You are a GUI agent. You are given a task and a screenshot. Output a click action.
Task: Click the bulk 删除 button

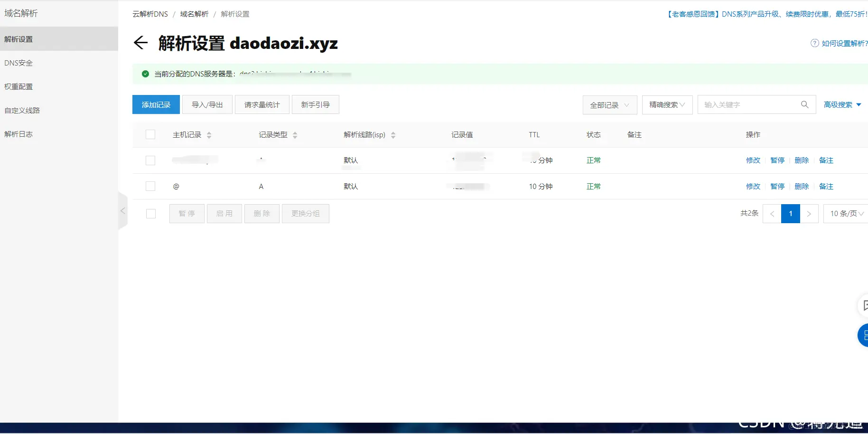262,214
